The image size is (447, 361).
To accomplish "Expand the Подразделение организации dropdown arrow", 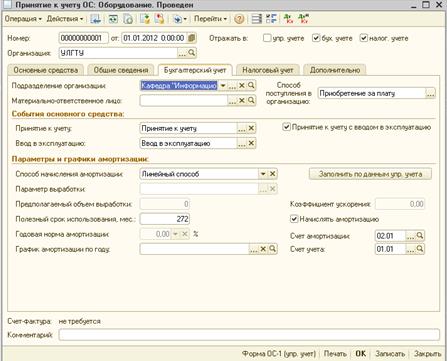I will (x=223, y=86).
